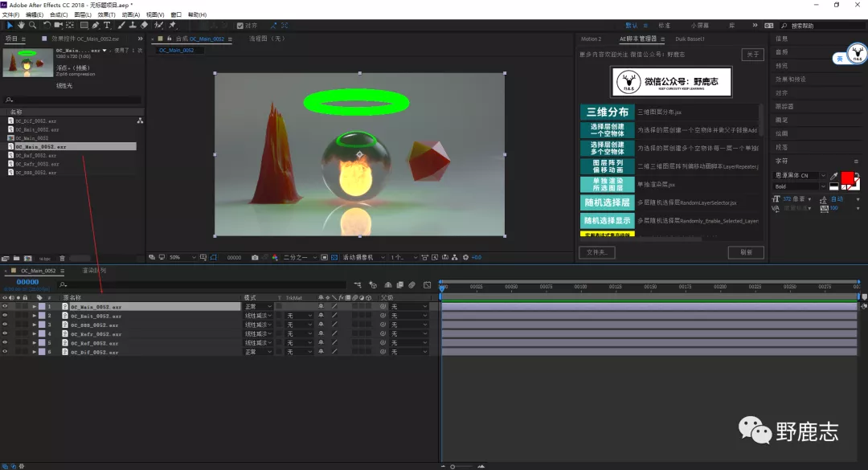This screenshot has width=868, height=470.
Task: Expand layer 2 OC_Emit_0052.exr properties
Action: [x=34, y=316]
